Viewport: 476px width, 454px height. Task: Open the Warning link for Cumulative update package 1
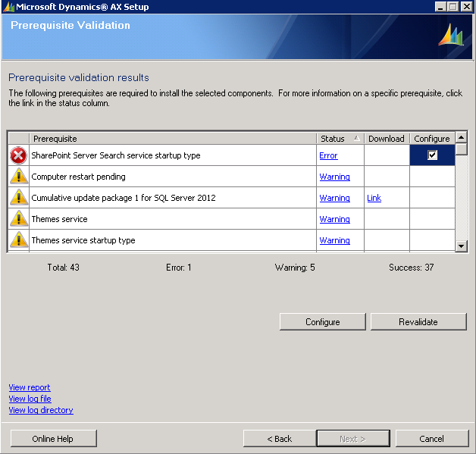(x=334, y=198)
